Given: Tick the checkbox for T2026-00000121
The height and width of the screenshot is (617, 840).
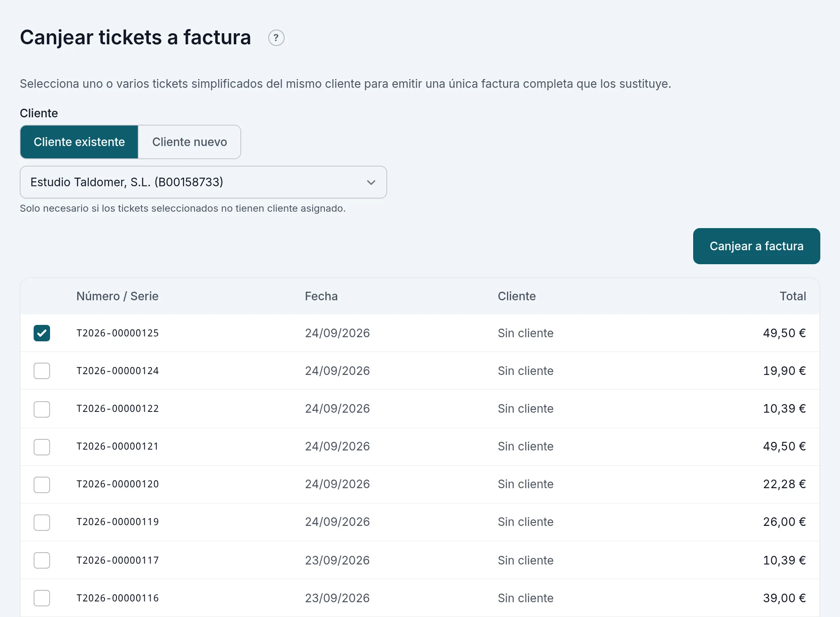Looking at the screenshot, I should [x=42, y=447].
